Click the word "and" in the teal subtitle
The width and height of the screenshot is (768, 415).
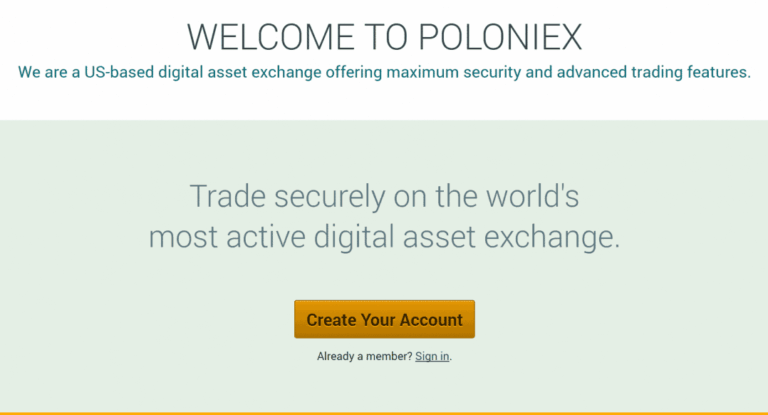pos(539,73)
